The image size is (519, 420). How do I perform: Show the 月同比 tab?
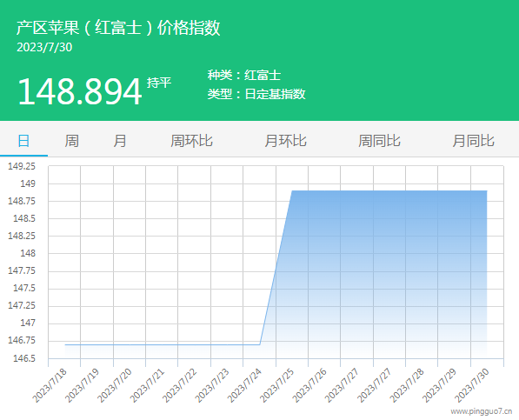tap(473, 141)
